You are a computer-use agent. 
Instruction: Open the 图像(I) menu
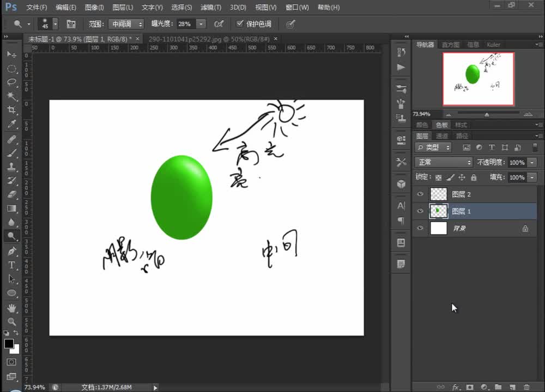pos(94,8)
